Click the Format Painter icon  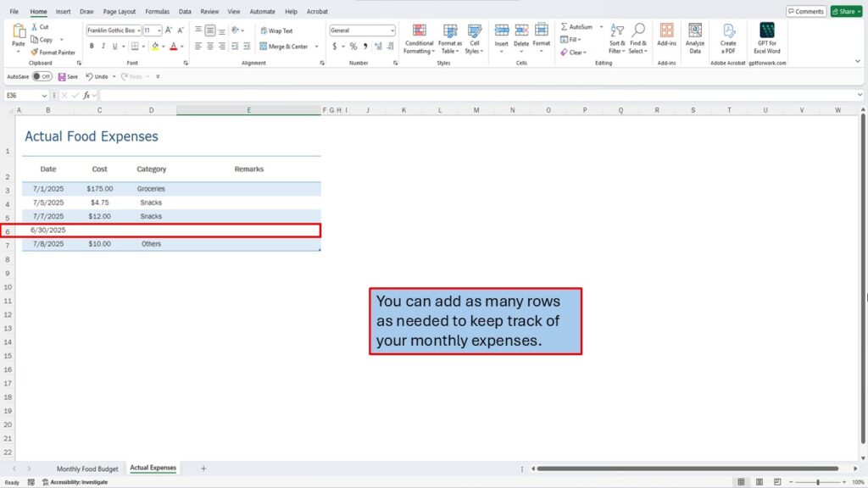pos(34,52)
